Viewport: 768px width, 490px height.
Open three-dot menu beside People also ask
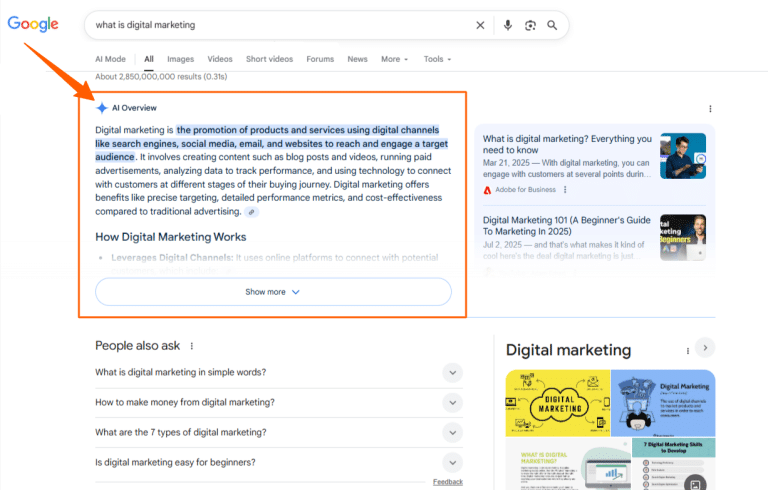point(192,346)
